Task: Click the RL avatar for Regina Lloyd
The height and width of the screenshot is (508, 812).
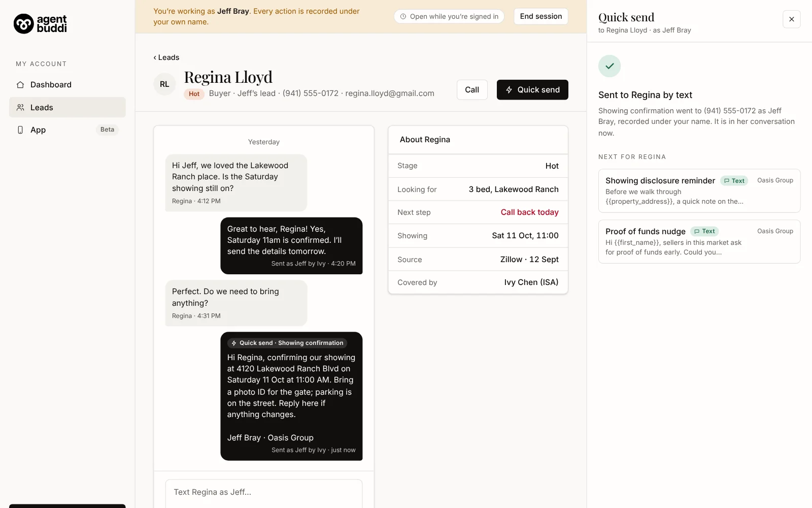Action: click(164, 84)
